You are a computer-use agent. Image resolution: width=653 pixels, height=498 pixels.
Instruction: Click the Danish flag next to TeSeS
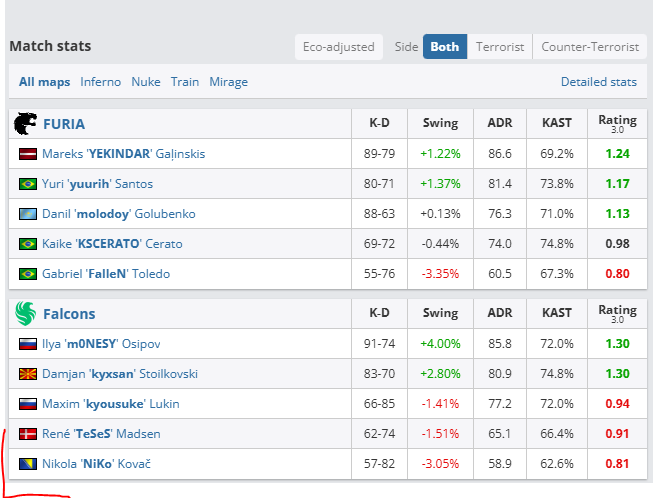click(28, 434)
